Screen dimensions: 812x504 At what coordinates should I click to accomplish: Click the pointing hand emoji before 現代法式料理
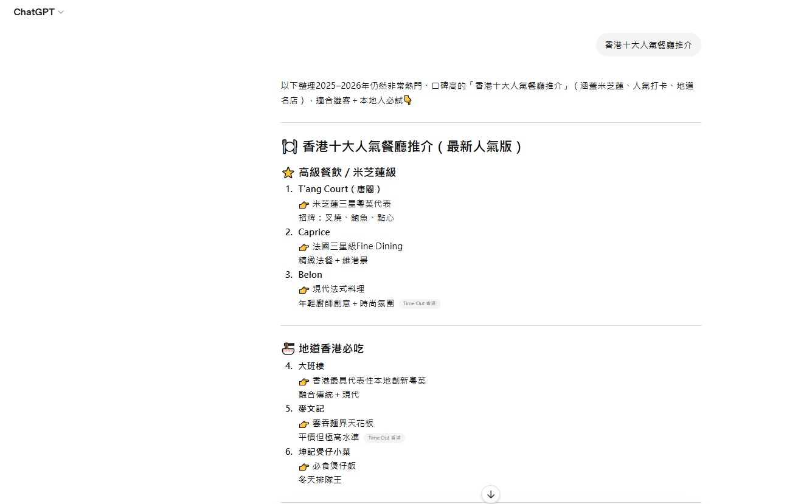[304, 289]
